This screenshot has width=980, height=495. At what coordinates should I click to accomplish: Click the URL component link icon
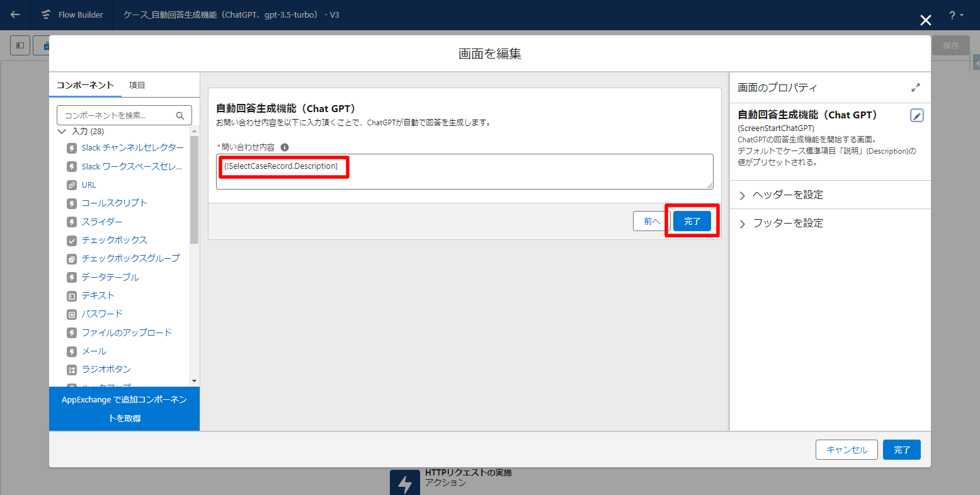coord(72,185)
